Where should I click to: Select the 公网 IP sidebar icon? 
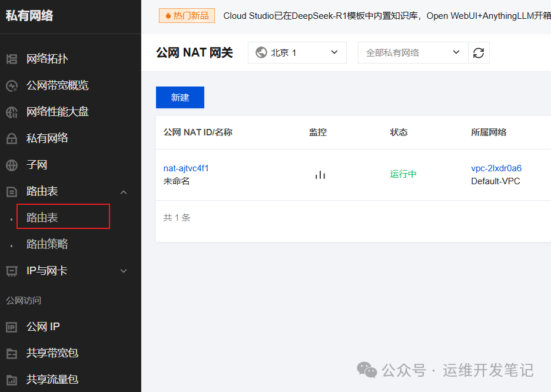pos(13,327)
